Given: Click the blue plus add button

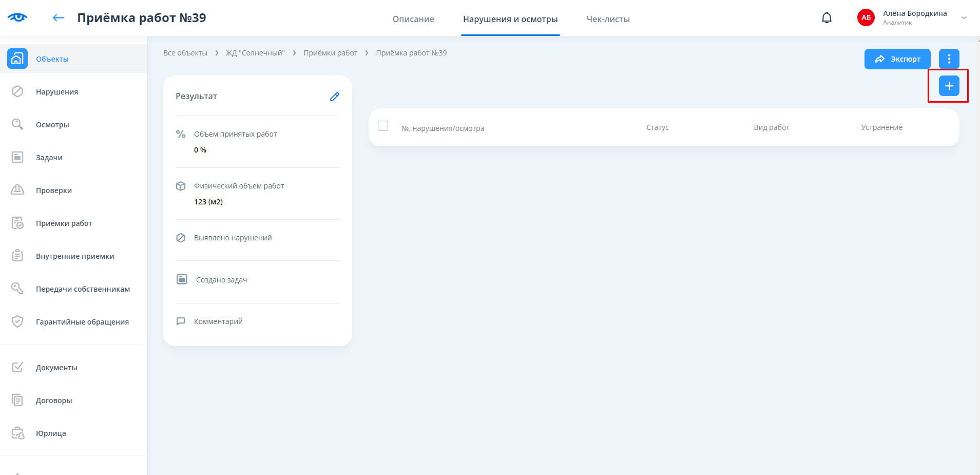Looking at the screenshot, I should click(949, 86).
